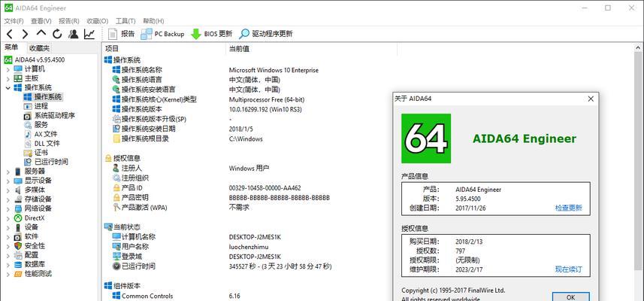
Task: Click the 主板 motherboard icon
Action: coord(18,78)
